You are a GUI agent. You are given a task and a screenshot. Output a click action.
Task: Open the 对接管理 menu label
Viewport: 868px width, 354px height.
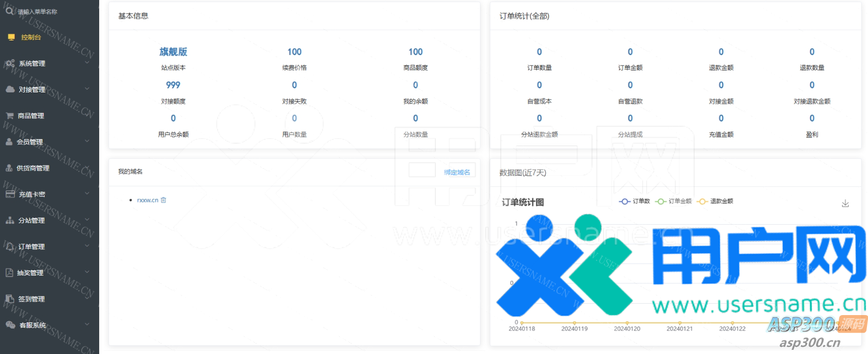coord(32,89)
